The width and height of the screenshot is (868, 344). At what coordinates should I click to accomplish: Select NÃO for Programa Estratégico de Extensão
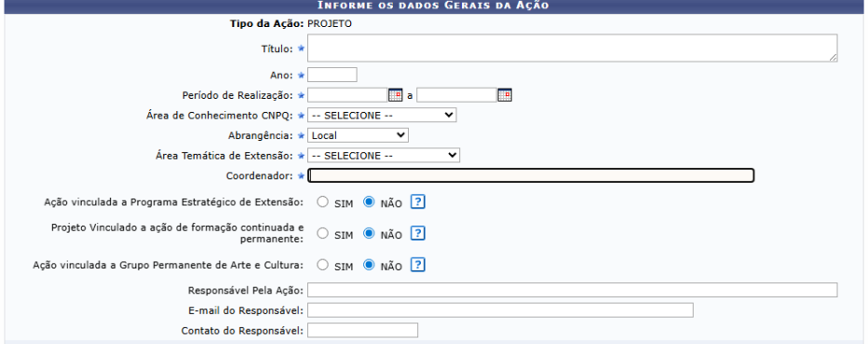pyautogui.click(x=369, y=202)
